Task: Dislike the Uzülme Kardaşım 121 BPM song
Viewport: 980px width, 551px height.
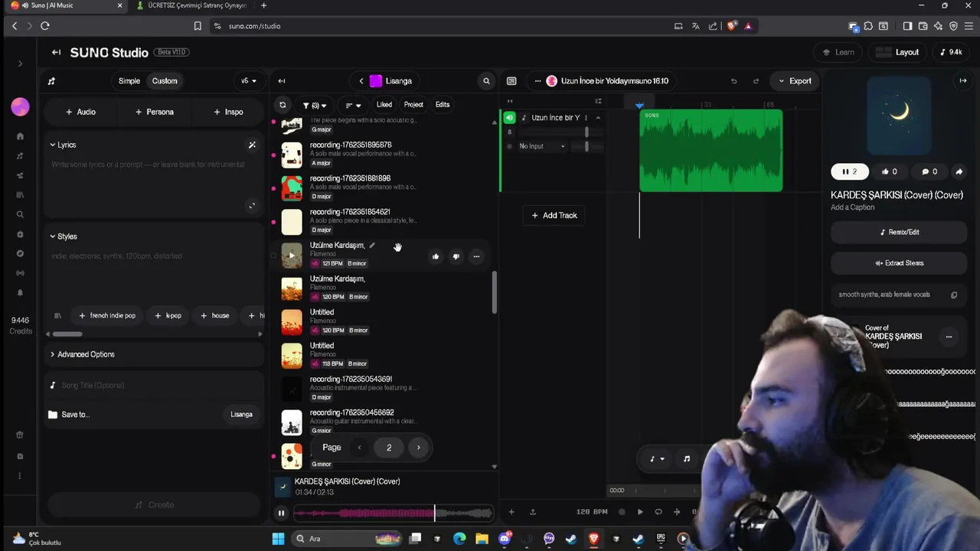Action: point(456,256)
